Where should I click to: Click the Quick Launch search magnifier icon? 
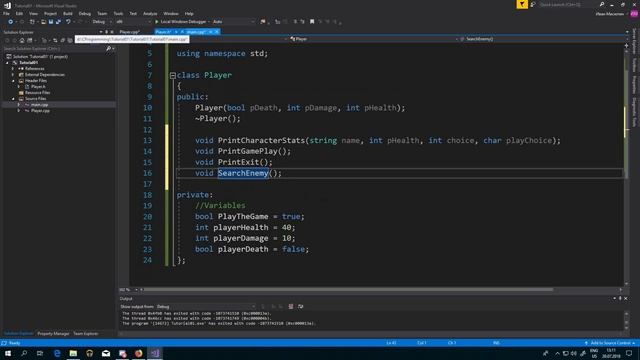pyautogui.click(x=602, y=4)
